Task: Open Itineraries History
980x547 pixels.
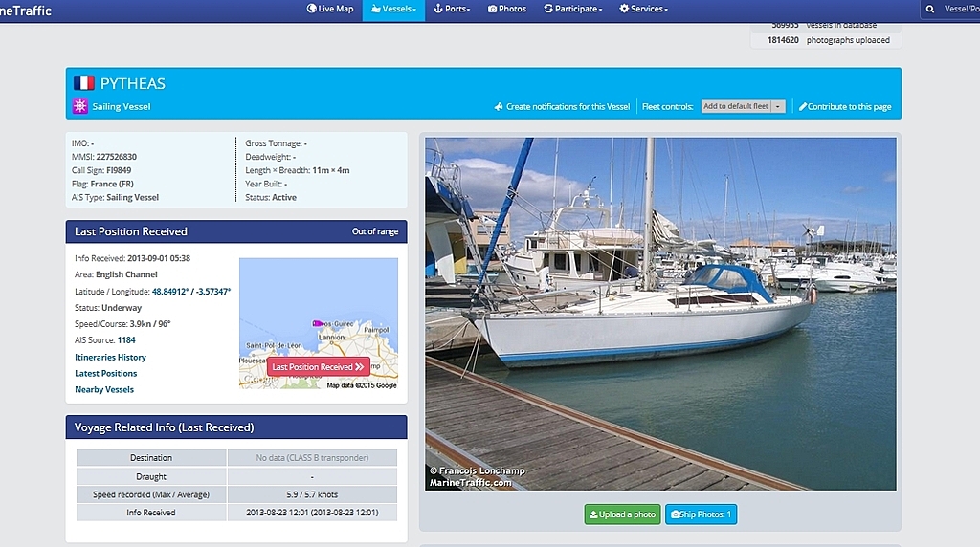Action: [111, 357]
